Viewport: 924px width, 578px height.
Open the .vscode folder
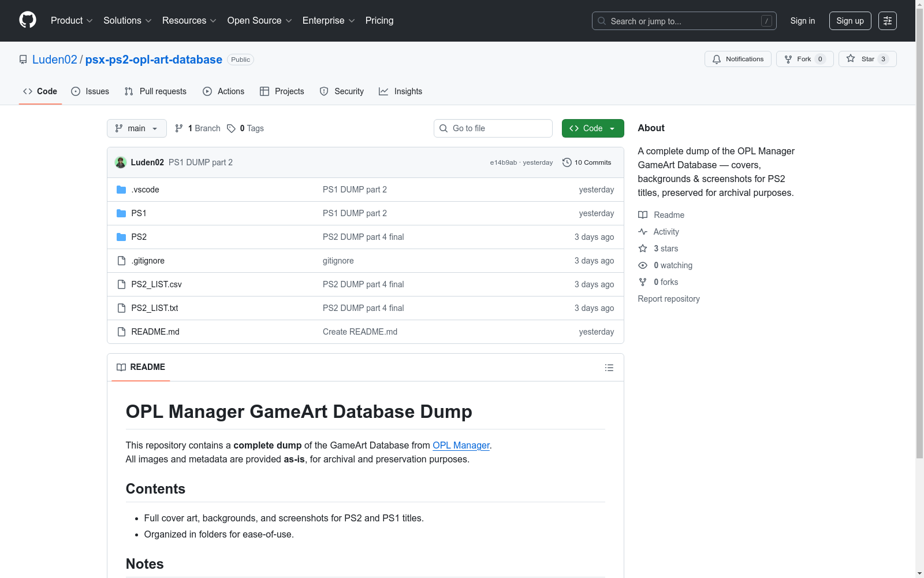point(145,190)
